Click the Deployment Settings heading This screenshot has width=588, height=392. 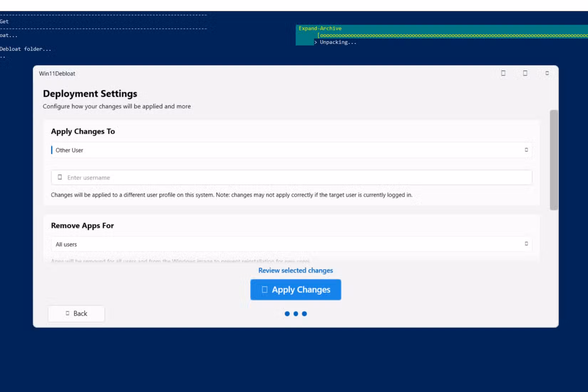coord(90,94)
